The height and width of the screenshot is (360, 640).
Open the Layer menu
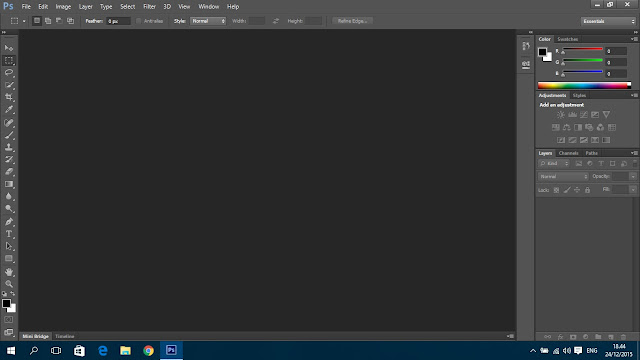[x=85, y=7]
